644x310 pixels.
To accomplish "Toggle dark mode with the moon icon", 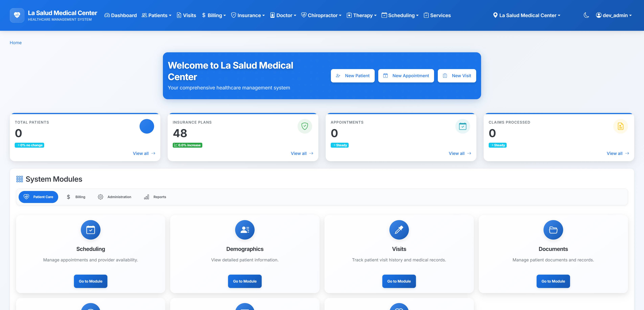I will 586,15.
